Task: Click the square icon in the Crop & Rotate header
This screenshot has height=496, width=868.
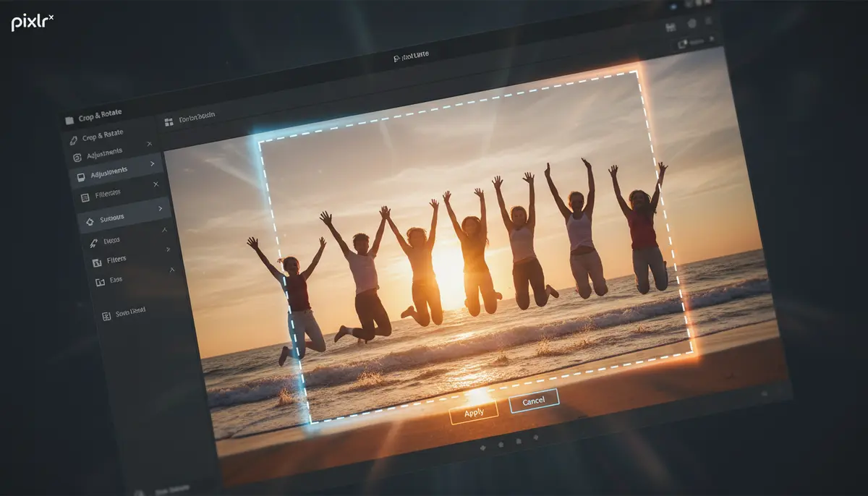Action: 69,120
